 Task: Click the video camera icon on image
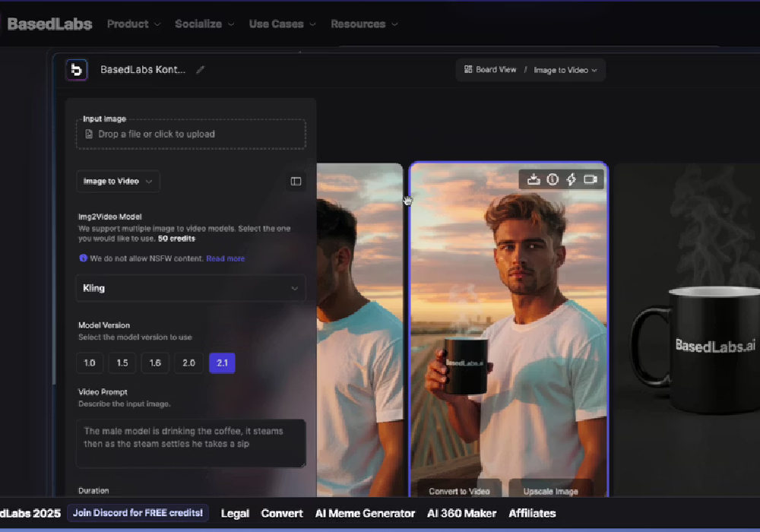coord(591,179)
